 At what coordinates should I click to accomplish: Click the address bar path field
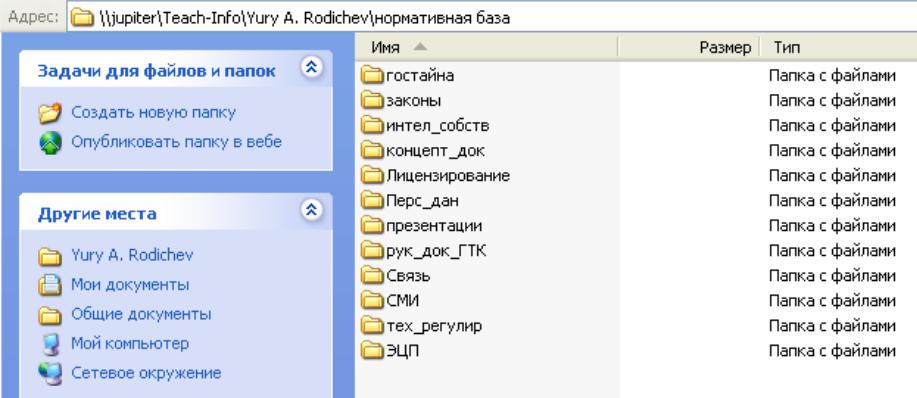point(493,18)
